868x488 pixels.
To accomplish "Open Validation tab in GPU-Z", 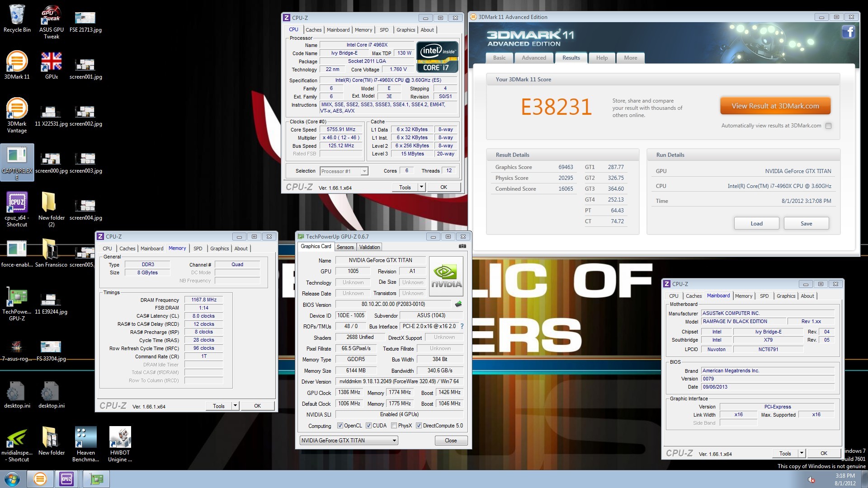I will [x=370, y=247].
